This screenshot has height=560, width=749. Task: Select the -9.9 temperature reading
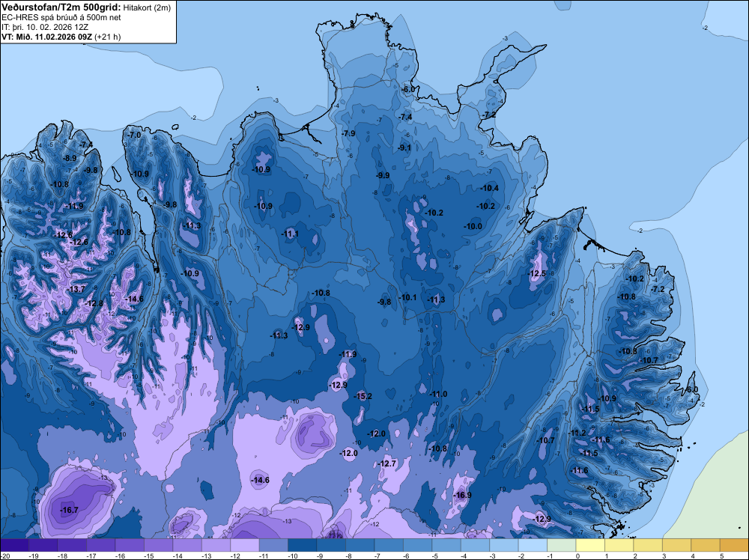383,175
